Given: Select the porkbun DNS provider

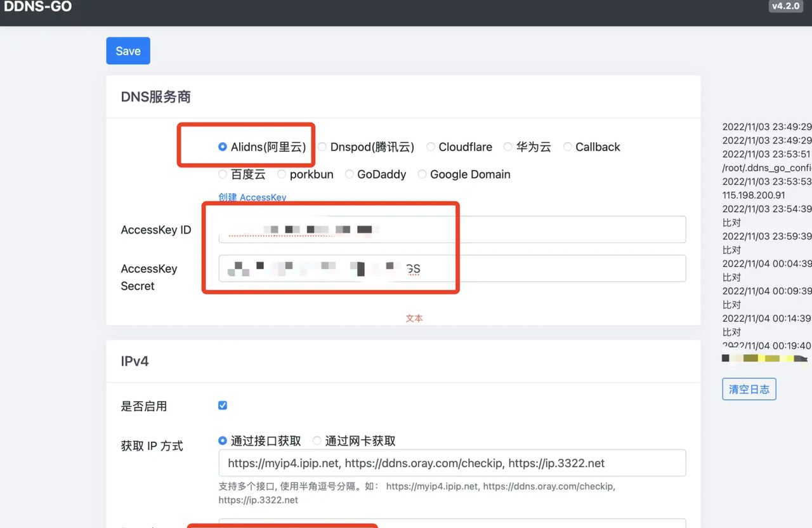Looking at the screenshot, I should (x=282, y=175).
